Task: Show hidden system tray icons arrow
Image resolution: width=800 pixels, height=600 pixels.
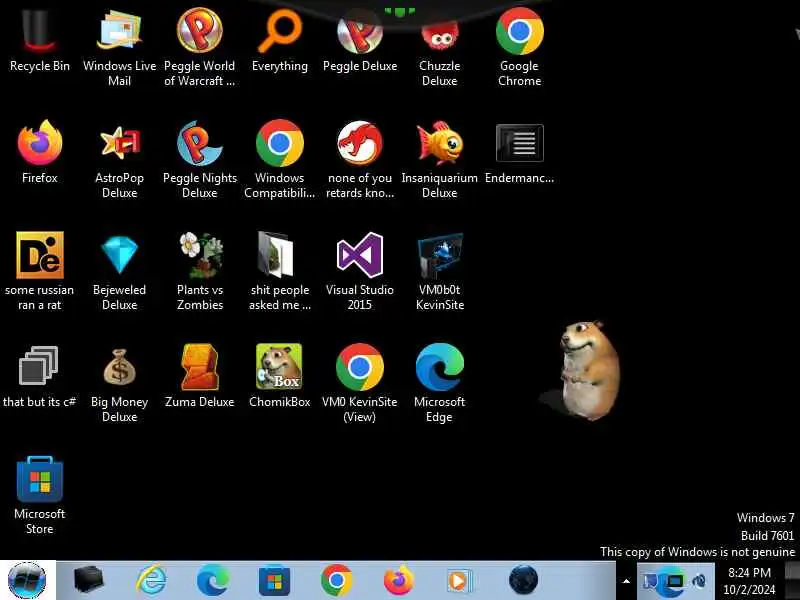Action: point(627,581)
